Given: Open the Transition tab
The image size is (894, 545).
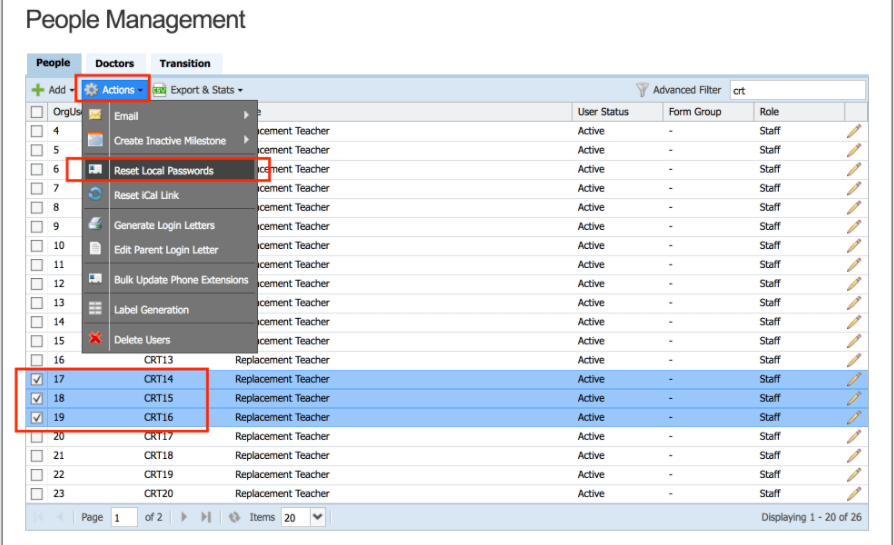Looking at the screenshot, I should click(185, 64).
